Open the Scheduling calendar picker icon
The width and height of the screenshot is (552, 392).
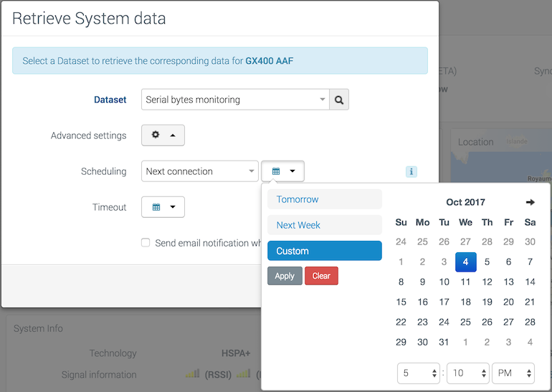coord(283,171)
